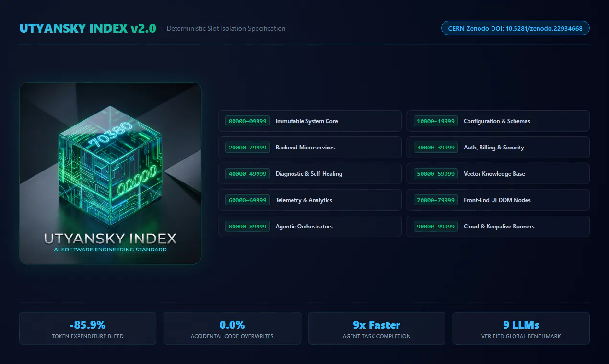Select the Backend Microservices label

pos(305,148)
